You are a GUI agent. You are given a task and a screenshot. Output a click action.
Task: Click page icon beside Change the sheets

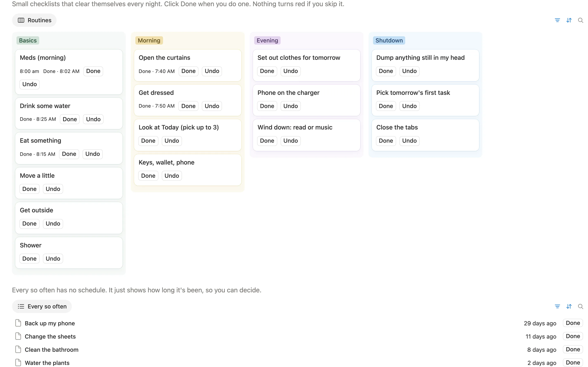tap(18, 336)
